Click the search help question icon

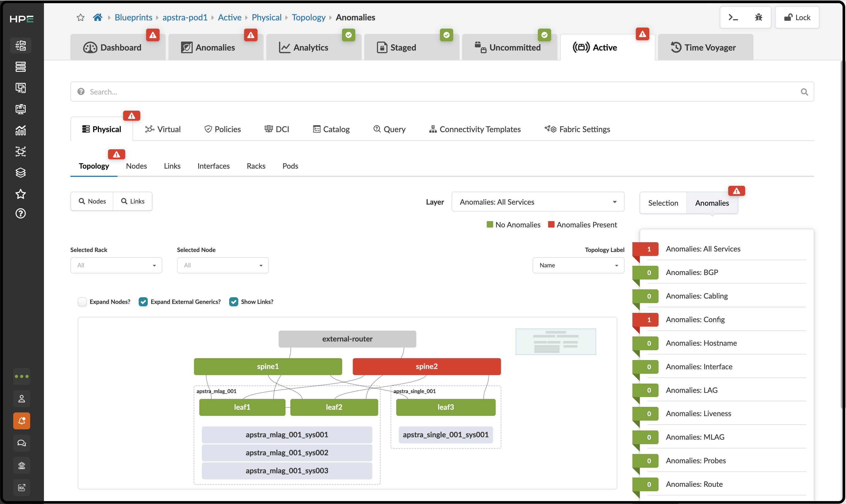[81, 92]
